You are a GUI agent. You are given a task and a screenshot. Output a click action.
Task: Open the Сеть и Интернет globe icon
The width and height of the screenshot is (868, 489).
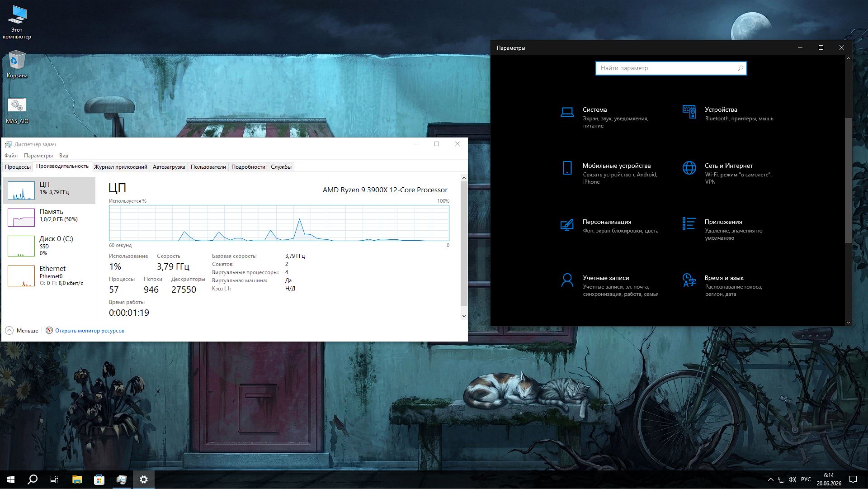click(x=689, y=168)
